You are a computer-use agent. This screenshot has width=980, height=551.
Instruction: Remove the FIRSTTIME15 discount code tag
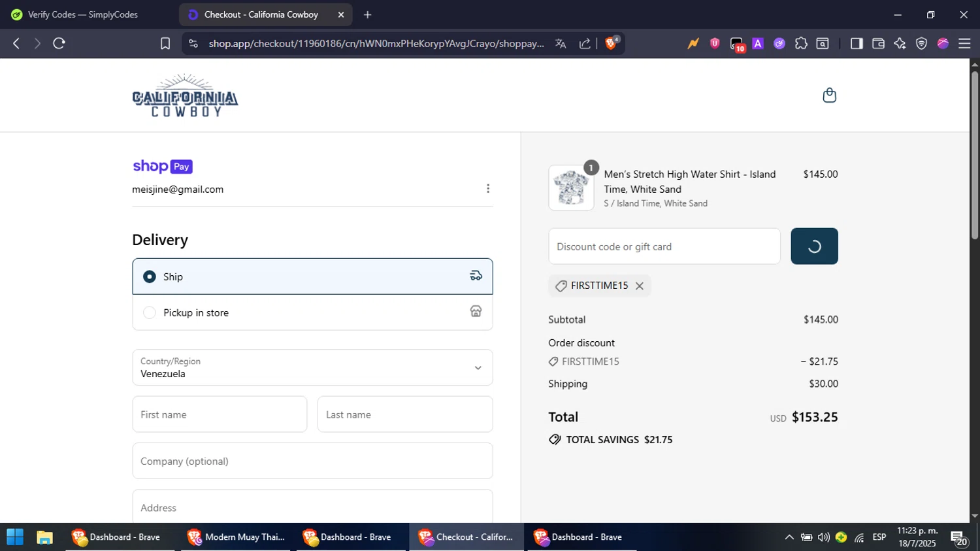pyautogui.click(x=640, y=286)
